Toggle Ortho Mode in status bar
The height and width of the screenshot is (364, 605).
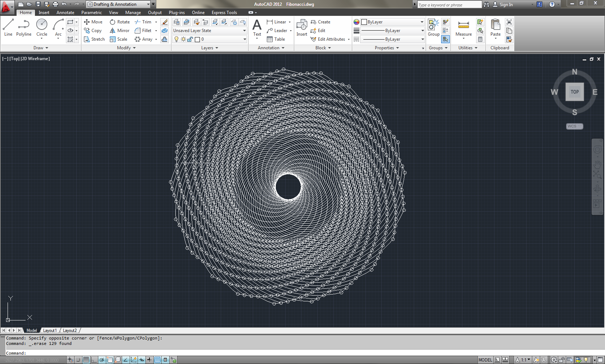94,360
